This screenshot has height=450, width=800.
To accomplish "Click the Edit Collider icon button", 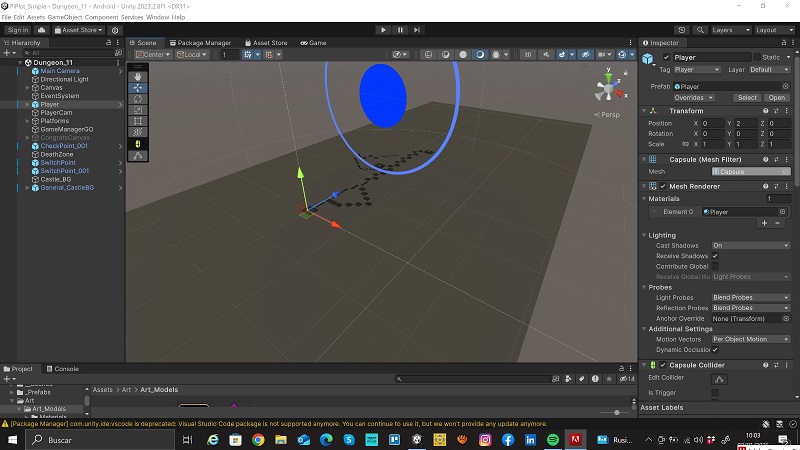I will 718,379.
